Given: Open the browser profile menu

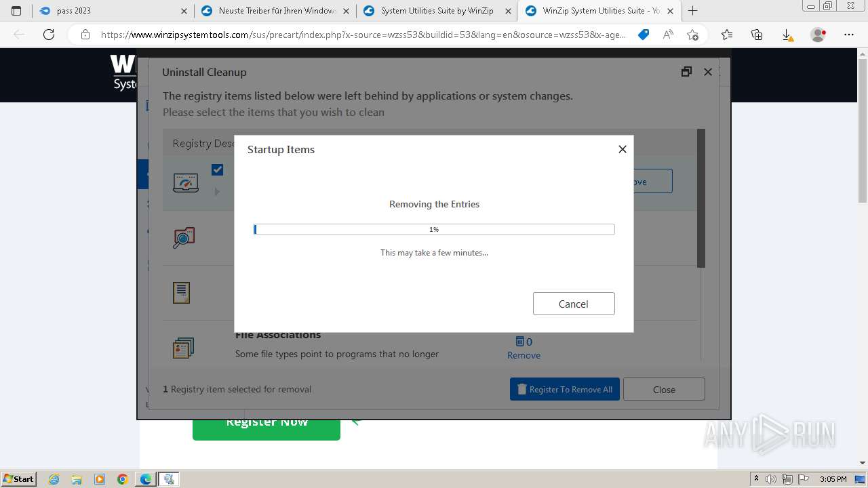Looking at the screenshot, I should point(818,35).
